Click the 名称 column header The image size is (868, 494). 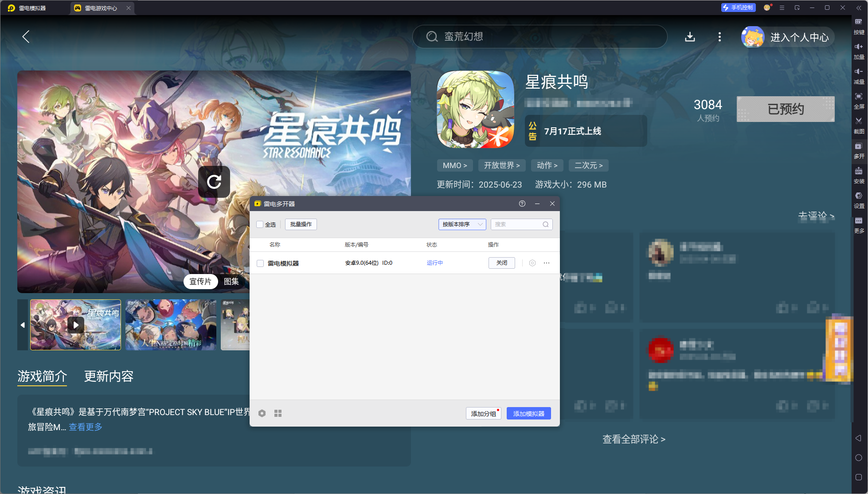tap(275, 245)
